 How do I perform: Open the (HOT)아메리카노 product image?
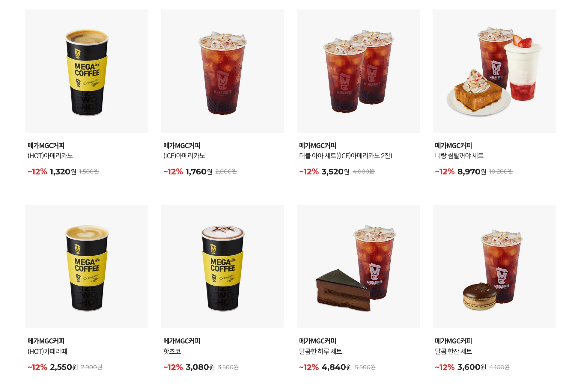coord(87,71)
